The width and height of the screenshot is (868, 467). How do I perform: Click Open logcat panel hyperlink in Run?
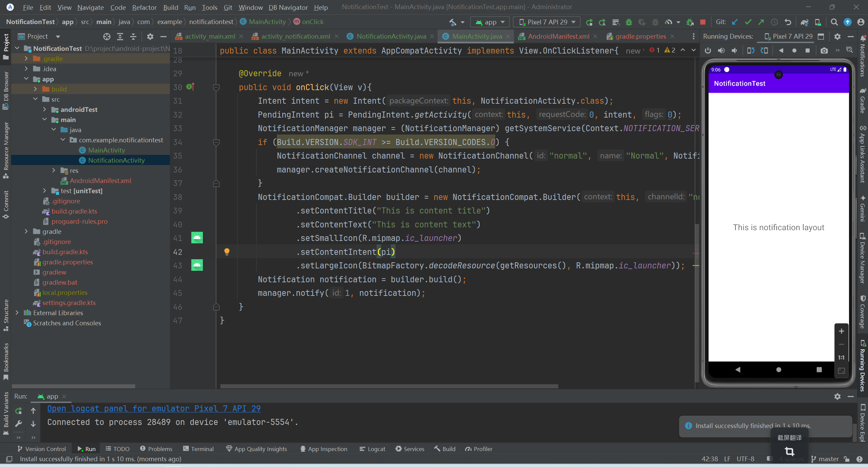tap(153, 409)
